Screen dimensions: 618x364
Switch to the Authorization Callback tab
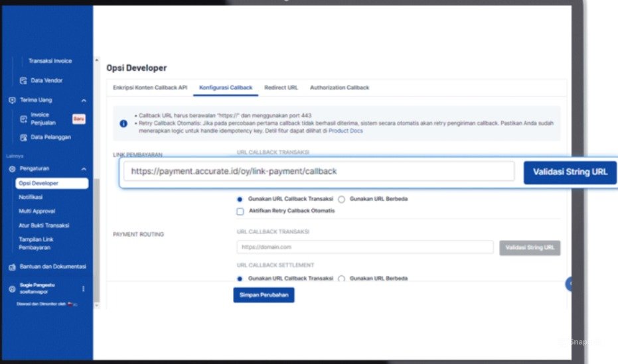pyautogui.click(x=339, y=88)
